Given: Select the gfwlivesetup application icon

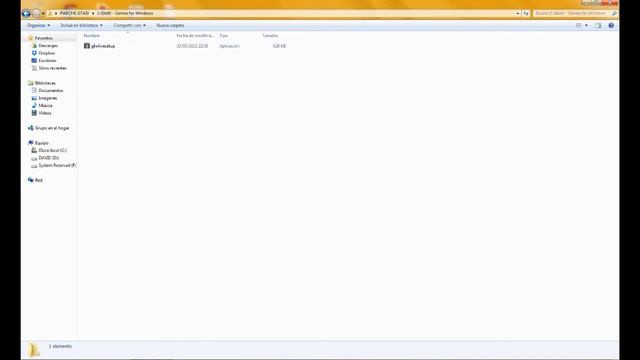Looking at the screenshot, I should point(87,46).
